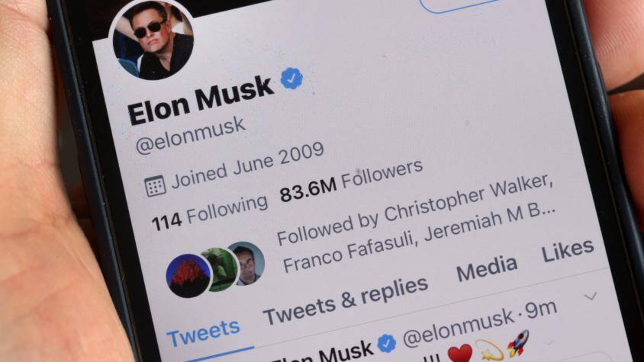The width and height of the screenshot is (644, 362).
Task: Tap the verified badge in the tweet header
Action: (386, 343)
